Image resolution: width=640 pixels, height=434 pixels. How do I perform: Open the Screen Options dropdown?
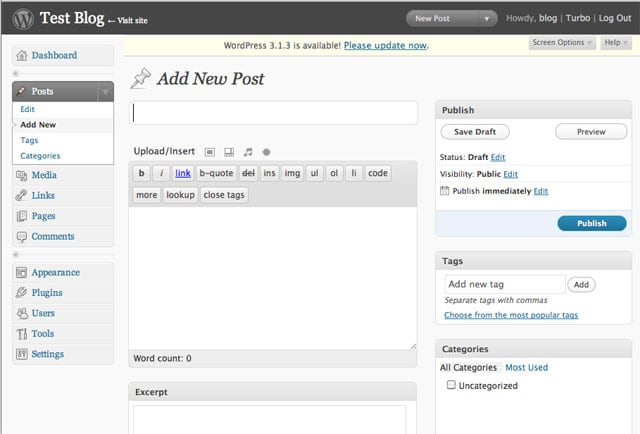[562, 43]
